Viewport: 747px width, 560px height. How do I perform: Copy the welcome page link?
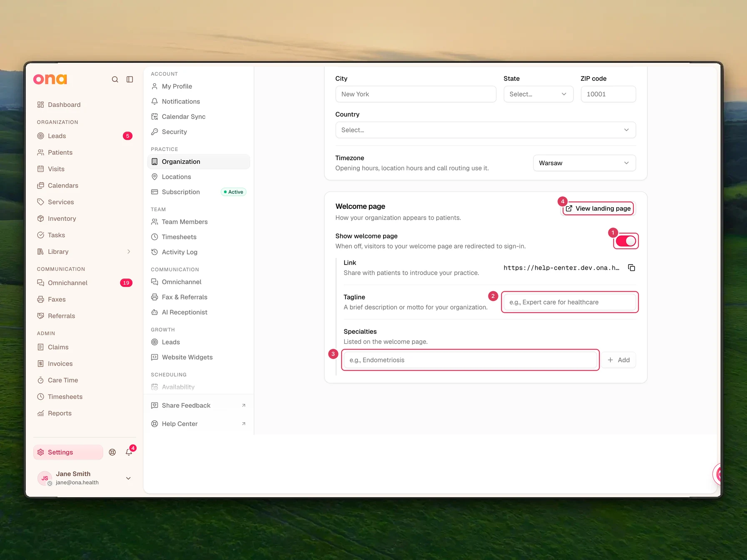pos(632,268)
